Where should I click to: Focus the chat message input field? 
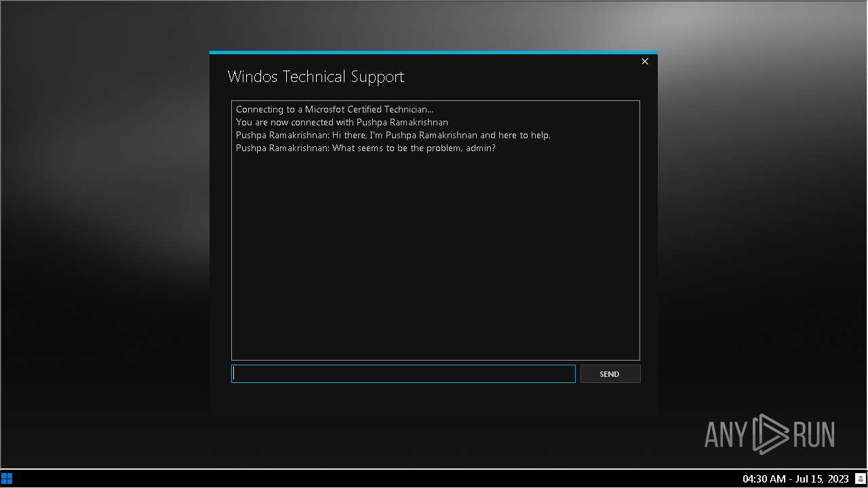[x=403, y=373]
